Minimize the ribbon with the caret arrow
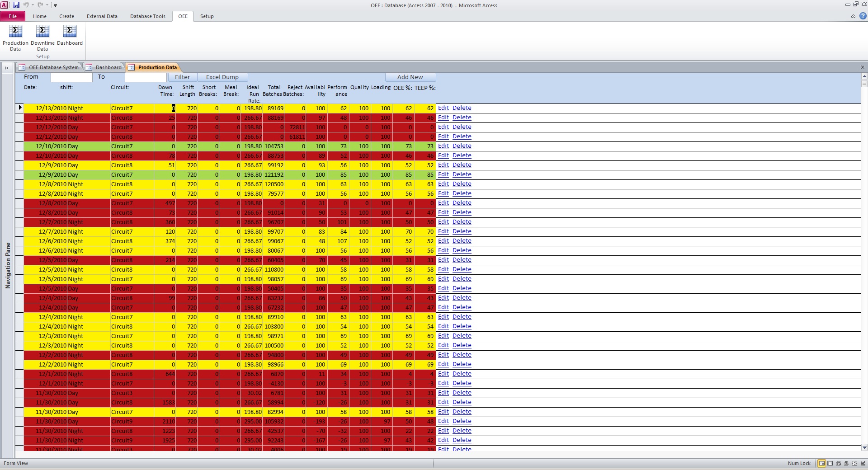Image resolution: width=868 pixels, height=470 pixels. tap(853, 16)
